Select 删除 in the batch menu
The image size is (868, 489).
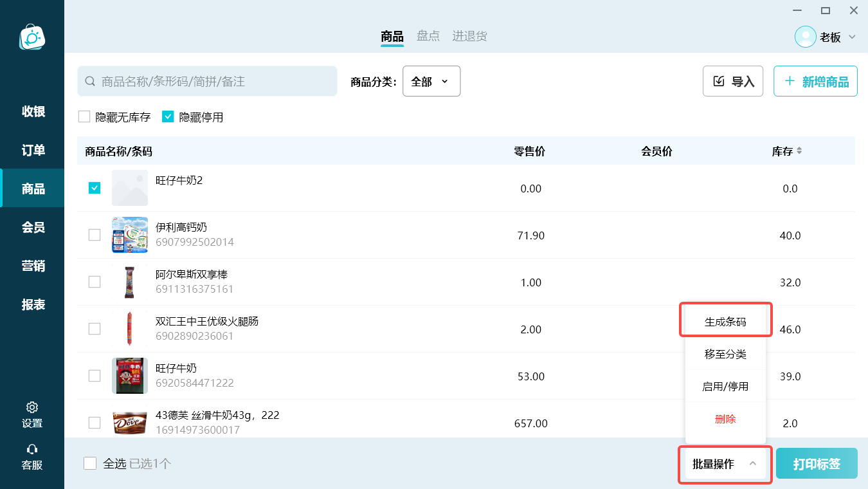(725, 419)
